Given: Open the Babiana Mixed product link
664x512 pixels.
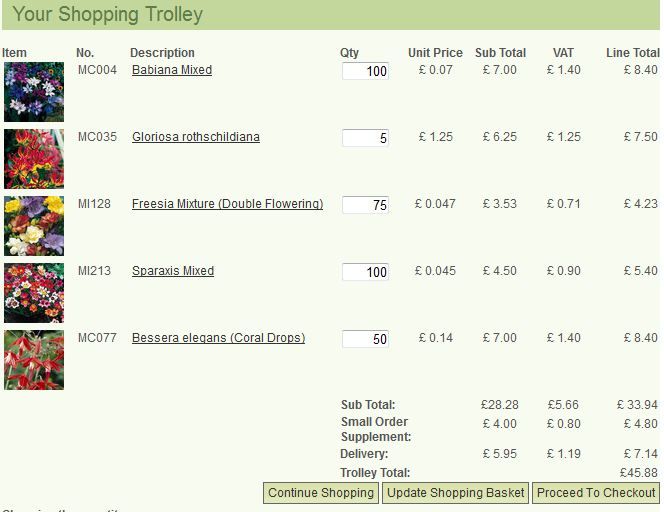Looking at the screenshot, I should tap(172, 70).
